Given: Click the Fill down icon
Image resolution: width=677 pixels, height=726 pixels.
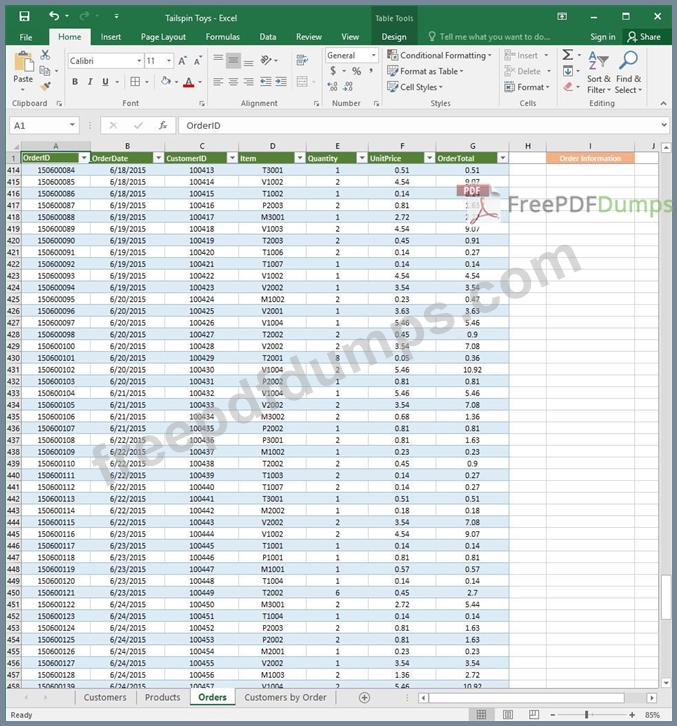Looking at the screenshot, I should tap(568, 71).
